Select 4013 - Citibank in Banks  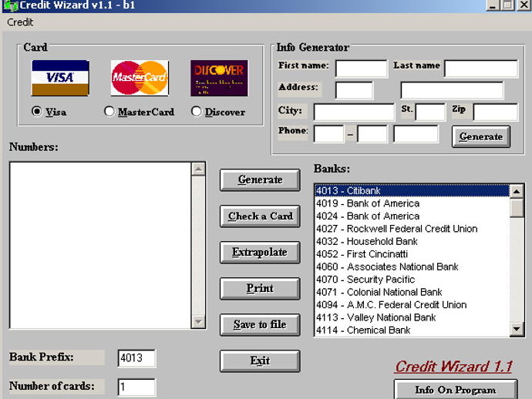click(412, 191)
